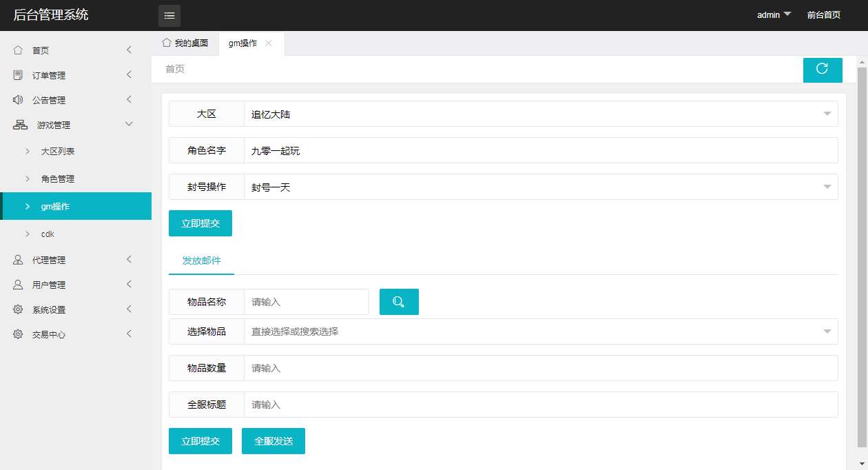Open the 封号操作 dropdown showing 封号一天
The image size is (868, 470).
tap(826, 186)
